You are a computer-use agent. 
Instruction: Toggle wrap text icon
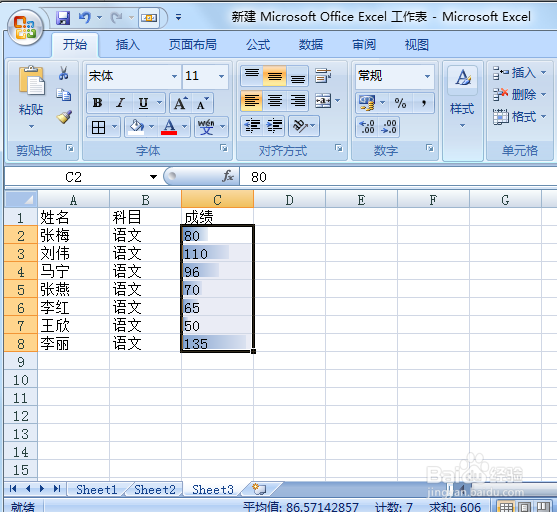click(323, 76)
